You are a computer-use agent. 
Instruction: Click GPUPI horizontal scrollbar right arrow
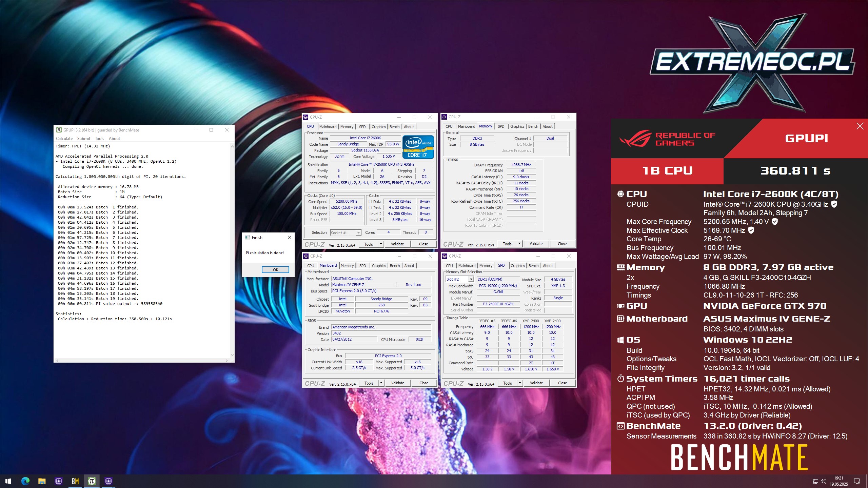click(x=227, y=361)
